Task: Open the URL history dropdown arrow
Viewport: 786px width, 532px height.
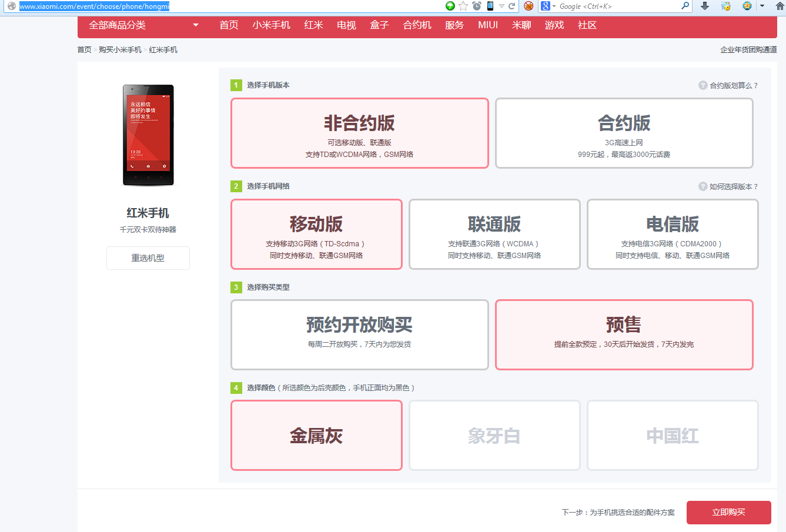Action: (x=501, y=6)
